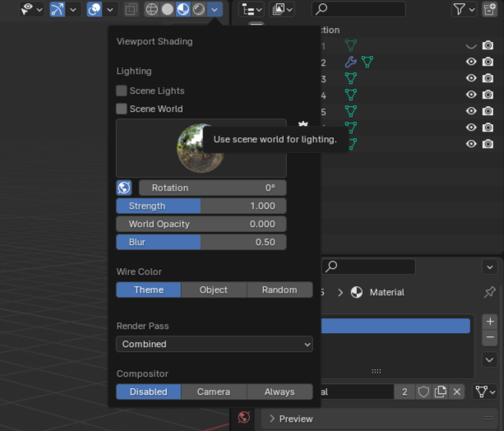Disable row 2 in renders via camera icon
Screen dimensions: 504x431
point(488,62)
